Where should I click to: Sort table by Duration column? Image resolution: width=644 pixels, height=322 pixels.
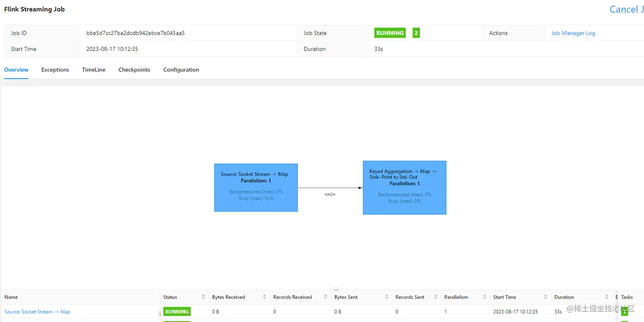click(x=607, y=297)
